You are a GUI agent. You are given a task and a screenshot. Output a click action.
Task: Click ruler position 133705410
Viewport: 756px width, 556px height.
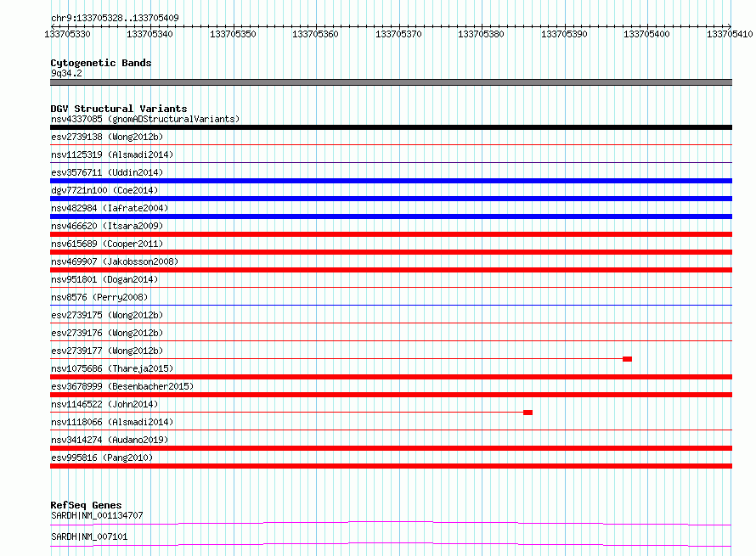pyautogui.click(x=730, y=34)
